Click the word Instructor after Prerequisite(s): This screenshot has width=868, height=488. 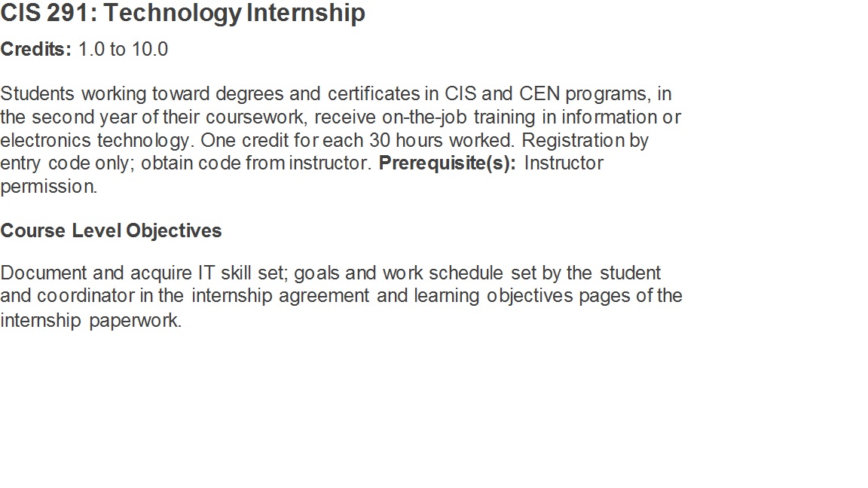[564, 163]
